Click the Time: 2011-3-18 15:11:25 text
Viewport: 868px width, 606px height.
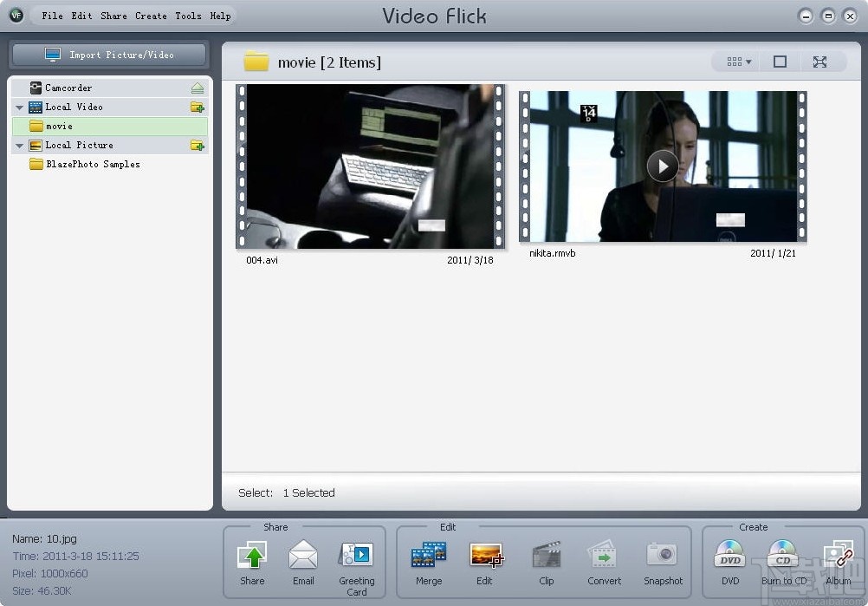[x=75, y=556]
